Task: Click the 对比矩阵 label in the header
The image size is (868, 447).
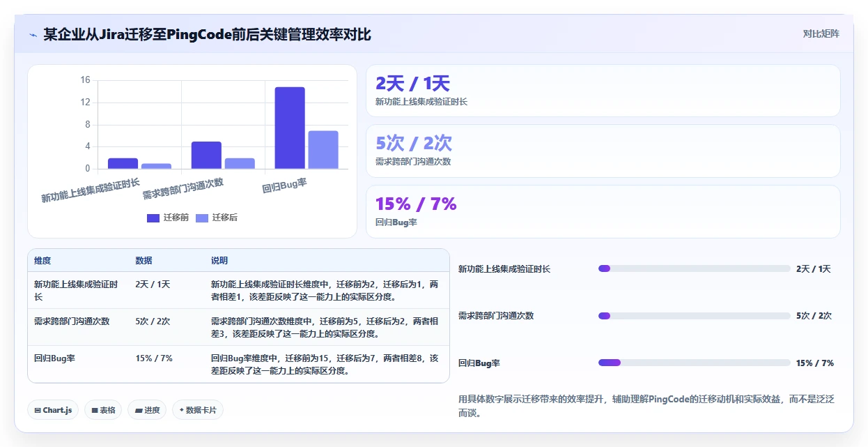Action: point(821,33)
